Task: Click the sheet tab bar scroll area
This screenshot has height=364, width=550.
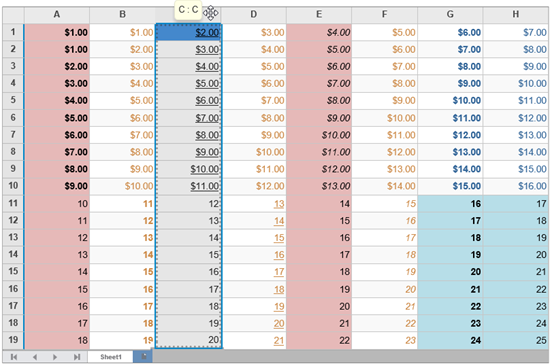Action: point(350,357)
